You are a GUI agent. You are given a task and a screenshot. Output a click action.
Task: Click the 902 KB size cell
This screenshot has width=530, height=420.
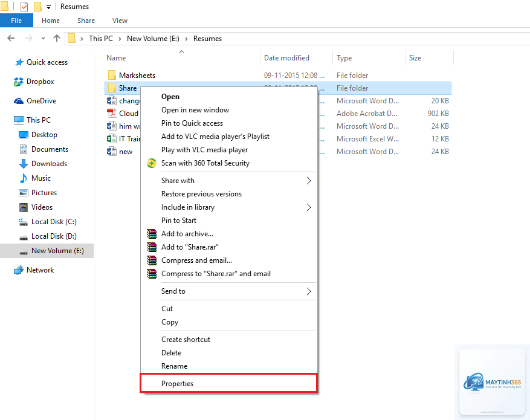pos(438,114)
